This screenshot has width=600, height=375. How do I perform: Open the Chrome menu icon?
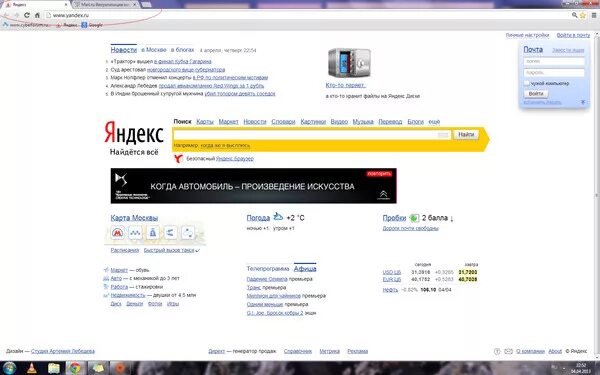[x=594, y=15]
